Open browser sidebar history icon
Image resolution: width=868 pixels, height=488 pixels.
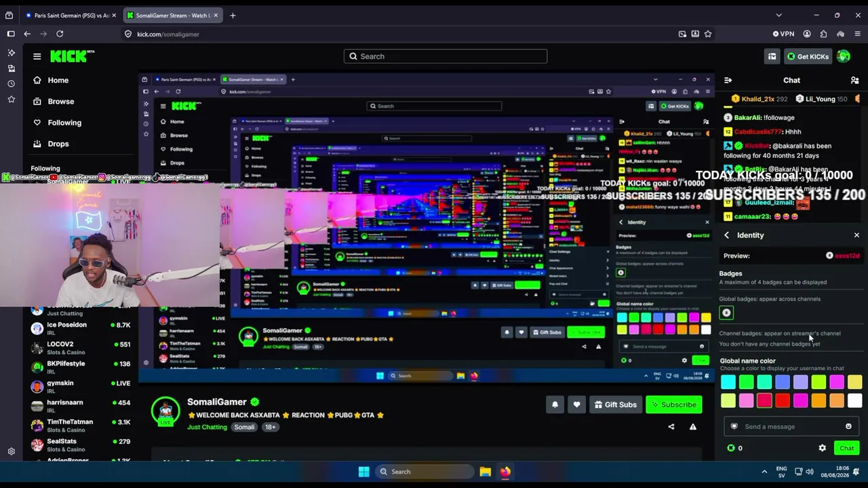tap(11, 84)
